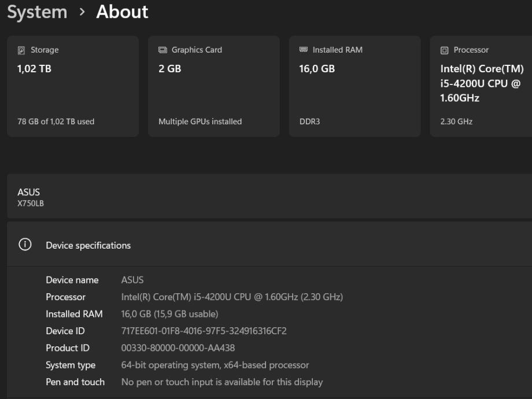Screen dimensions: 532x399
Task: Open the Storage card showing 1,02 TB
Action: tap(73, 87)
